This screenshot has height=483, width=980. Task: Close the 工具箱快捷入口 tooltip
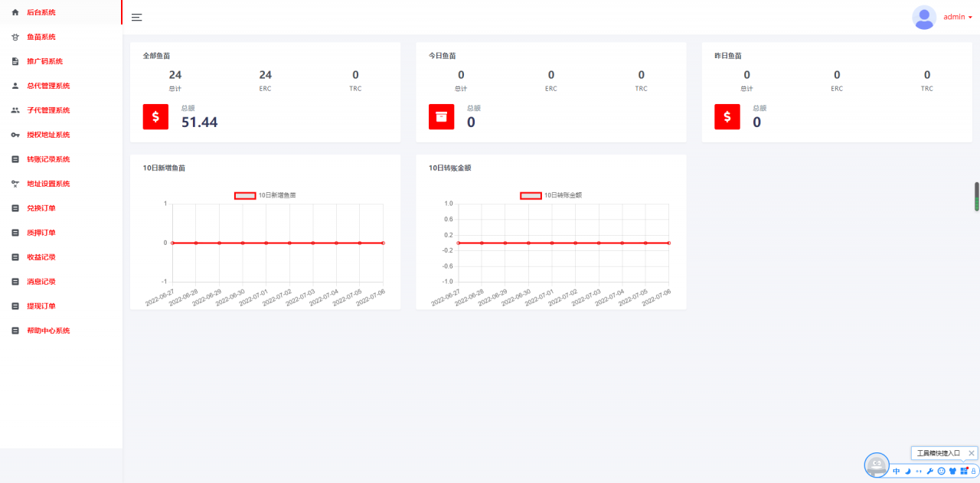(x=972, y=453)
